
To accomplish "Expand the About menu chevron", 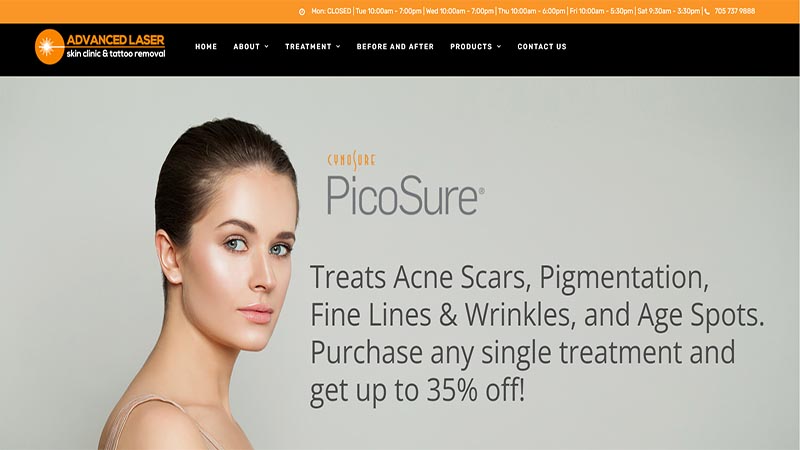I will (266, 46).
